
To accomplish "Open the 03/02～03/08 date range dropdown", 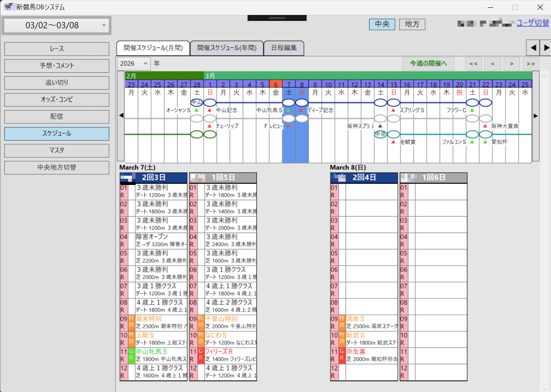I will click(57, 26).
